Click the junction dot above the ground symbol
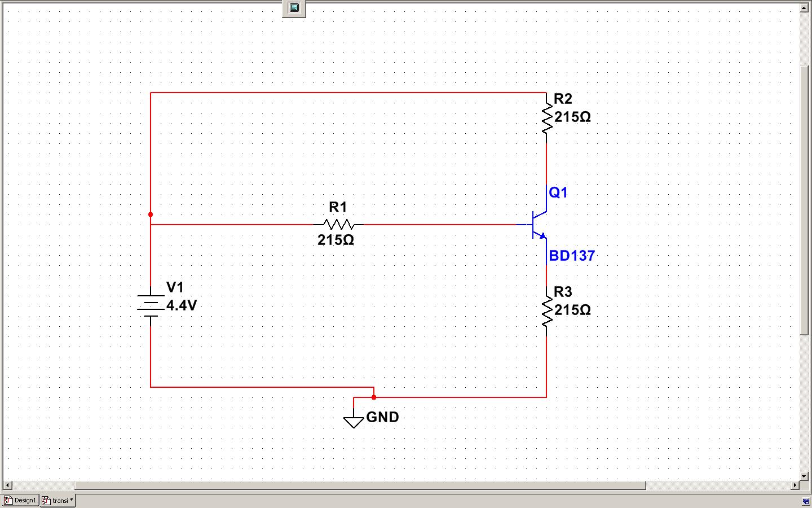The height and width of the screenshot is (508, 812). point(374,397)
